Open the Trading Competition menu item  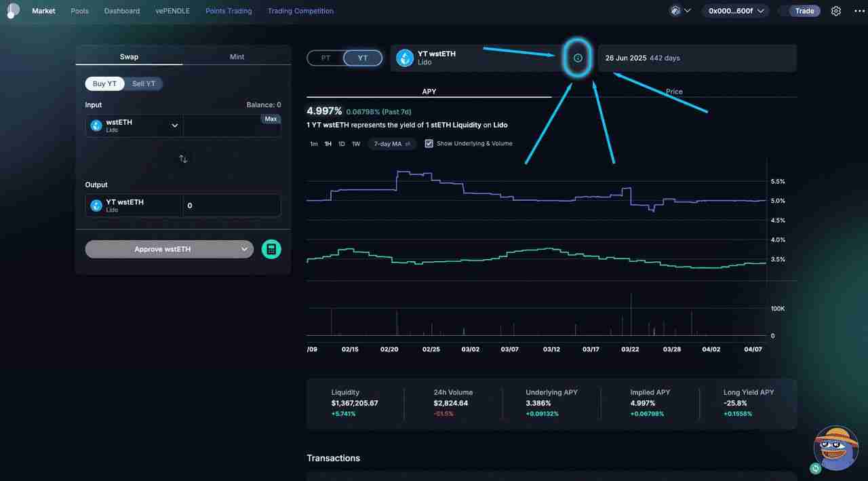pyautogui.click(x=300, y=10)
